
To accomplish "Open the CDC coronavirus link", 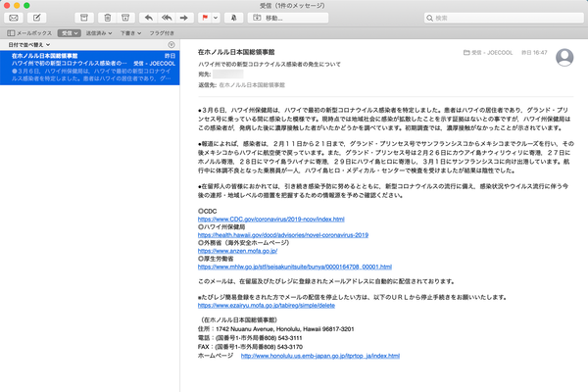I will pyautogui.click(x=271, y=220).
